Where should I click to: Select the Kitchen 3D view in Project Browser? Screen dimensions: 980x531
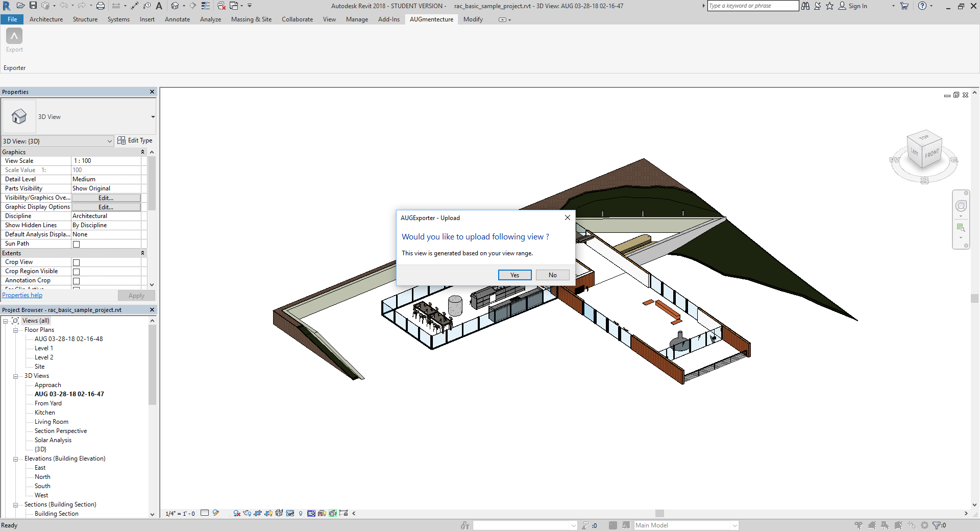tap(45, 413)
